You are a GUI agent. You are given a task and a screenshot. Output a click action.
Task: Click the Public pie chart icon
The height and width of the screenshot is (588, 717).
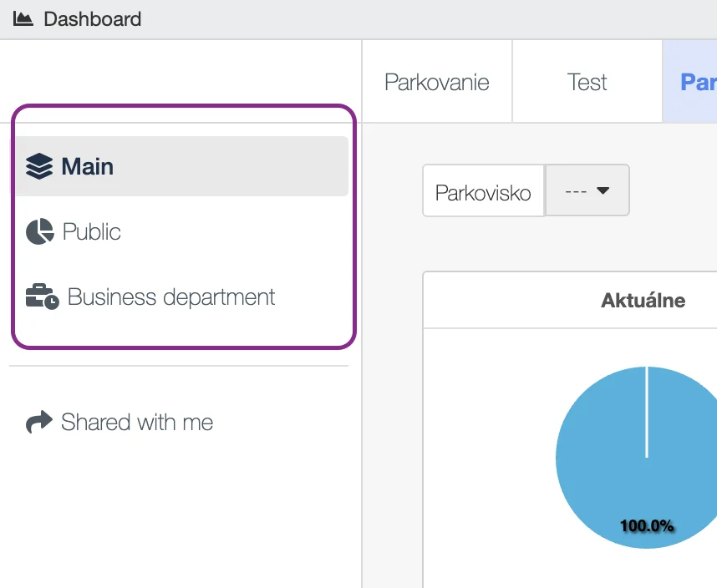click(x=39, y=232)
